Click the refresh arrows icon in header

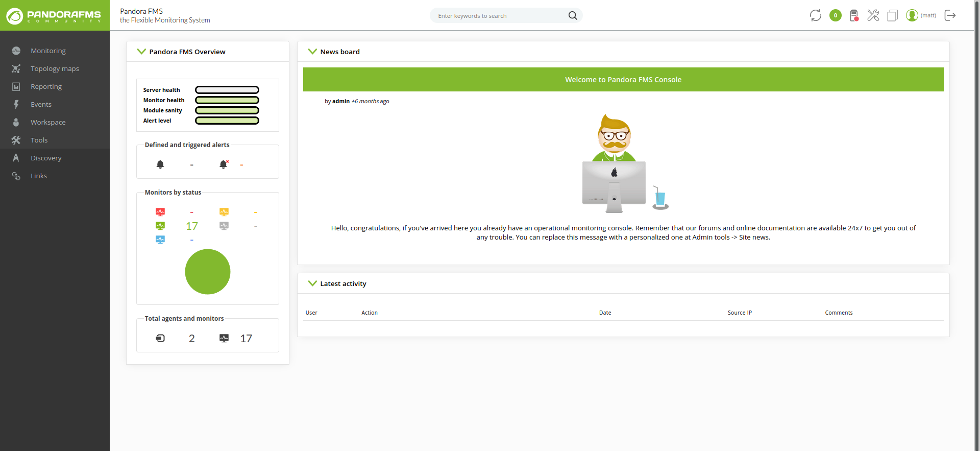815,15
